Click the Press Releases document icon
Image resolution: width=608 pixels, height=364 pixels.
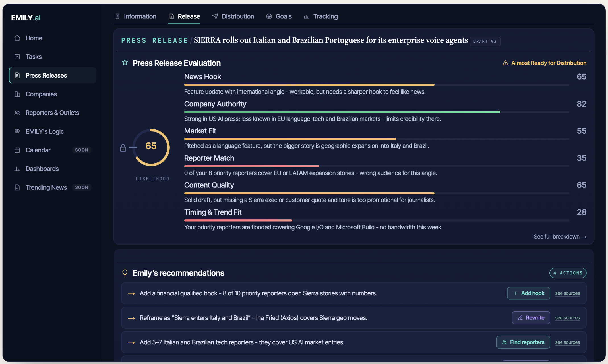17,75
